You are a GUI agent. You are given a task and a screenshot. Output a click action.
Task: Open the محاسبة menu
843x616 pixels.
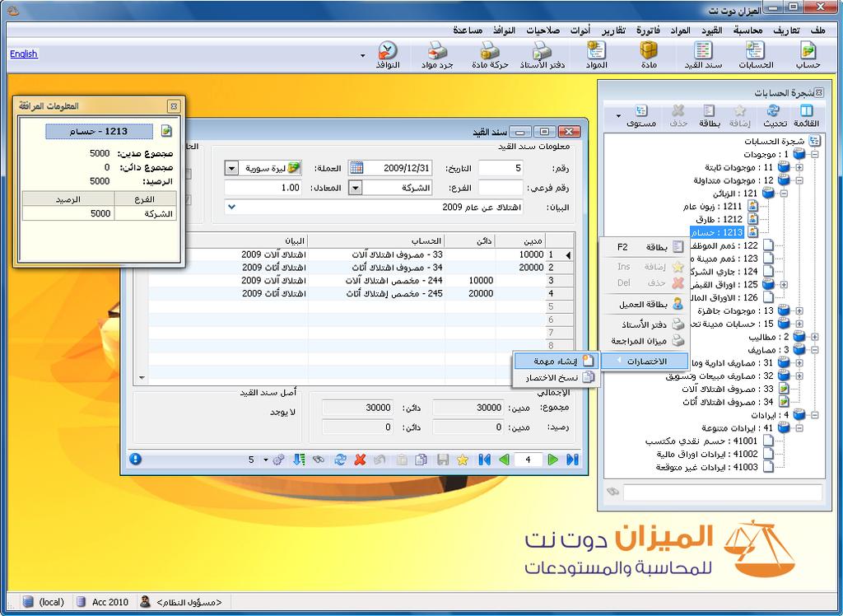point(748,30)
